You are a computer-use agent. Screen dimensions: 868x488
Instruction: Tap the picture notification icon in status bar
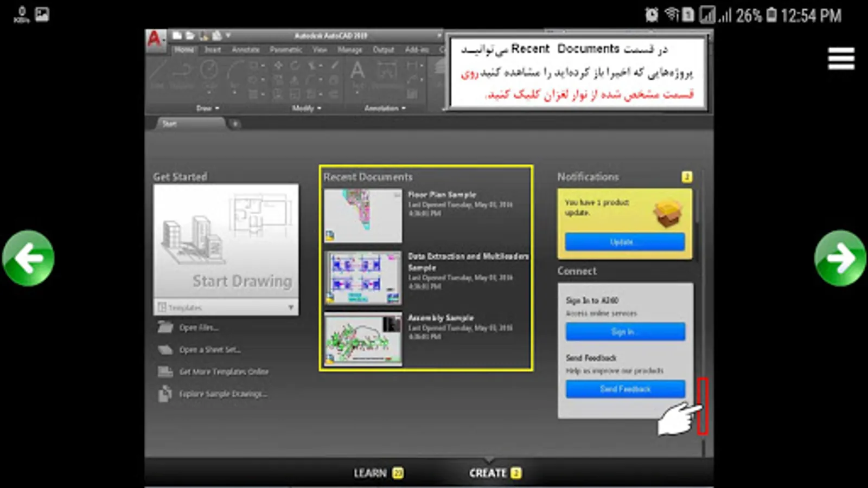pyautogui.click(x=42, y=14)
